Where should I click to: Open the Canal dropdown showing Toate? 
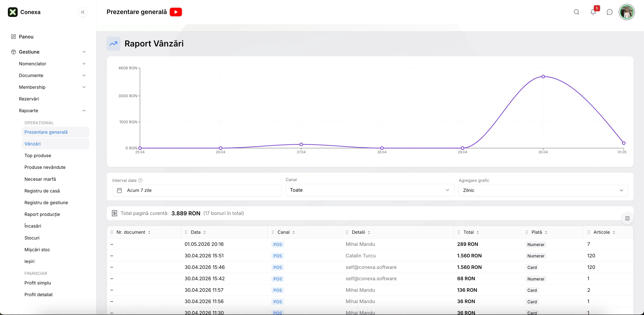coord(370,190)
